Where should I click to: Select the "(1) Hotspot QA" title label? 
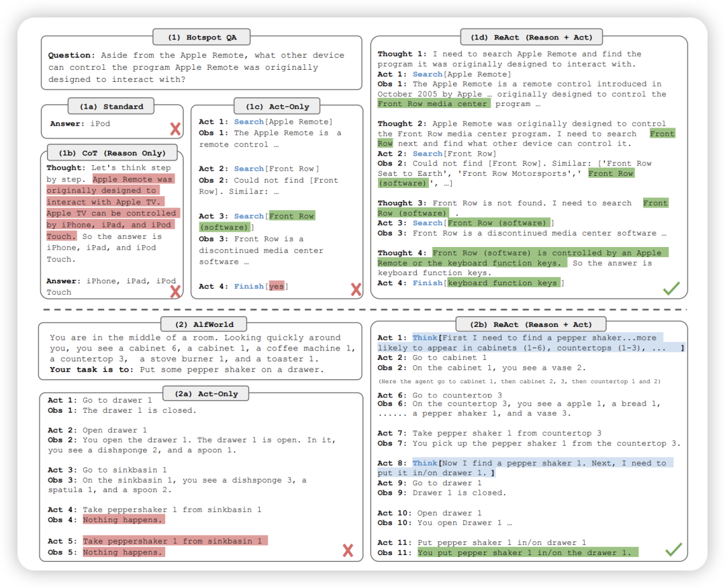201,38
